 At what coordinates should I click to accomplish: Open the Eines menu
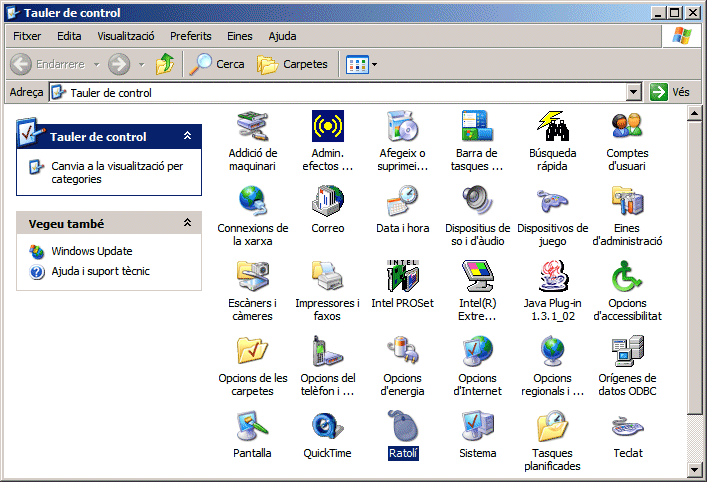(239, 36)
